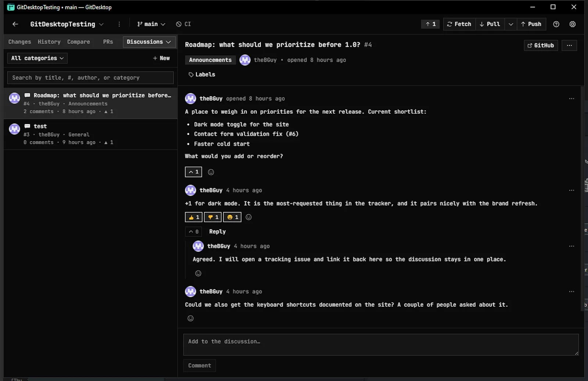Viewport: 588px width, 381px height.
Task: Toggle laugh reaction on dark mode comment
Action: pyautogui.click(x=232, y=217)
